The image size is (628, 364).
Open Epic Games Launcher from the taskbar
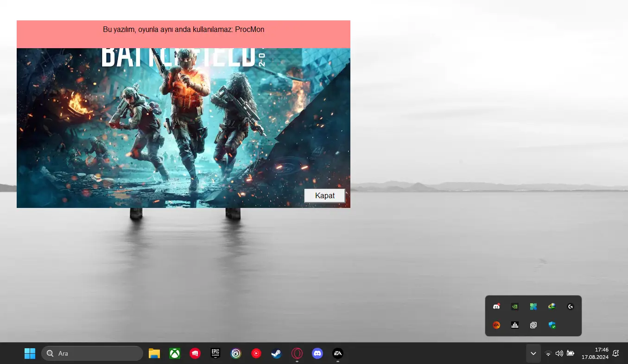click(x=216, y=353)
